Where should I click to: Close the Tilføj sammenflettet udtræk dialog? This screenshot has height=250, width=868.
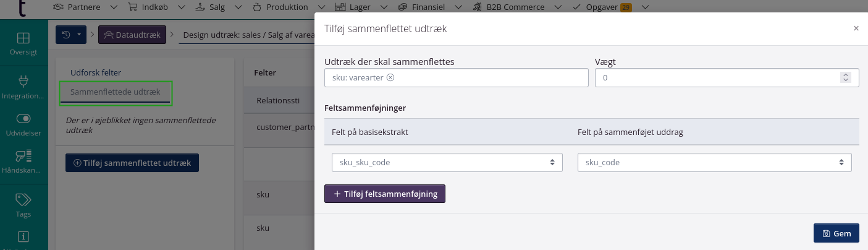[x=856, y=28]
